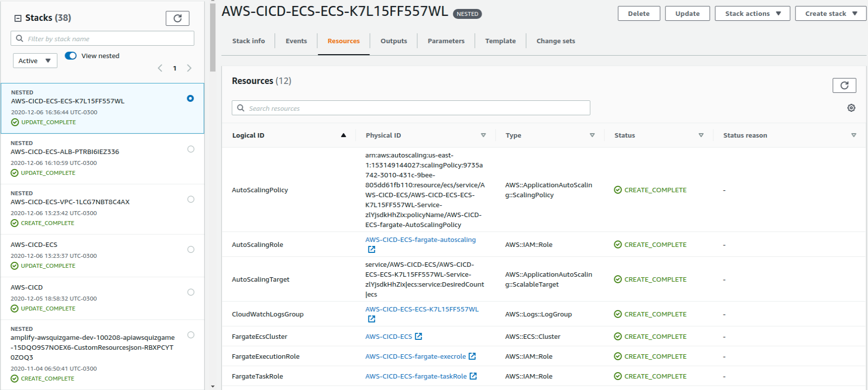Screen dimensions: 868x390
Task: Select the AWS-CICD-ECS-ALB-PTRBI6IEZ336 stack radio
Action: pyautogui.click(x=191, y=149)
